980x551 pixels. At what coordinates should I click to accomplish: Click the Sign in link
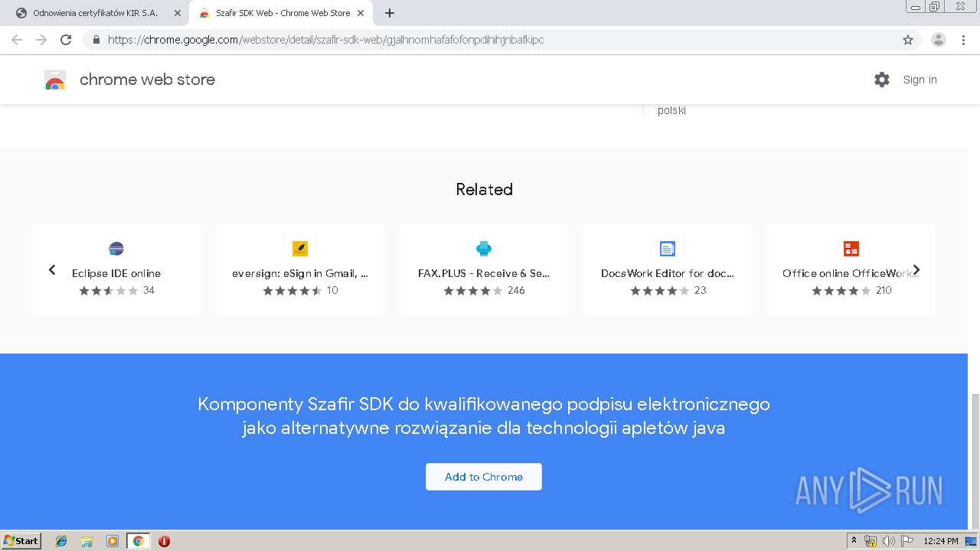pos(920,80)
